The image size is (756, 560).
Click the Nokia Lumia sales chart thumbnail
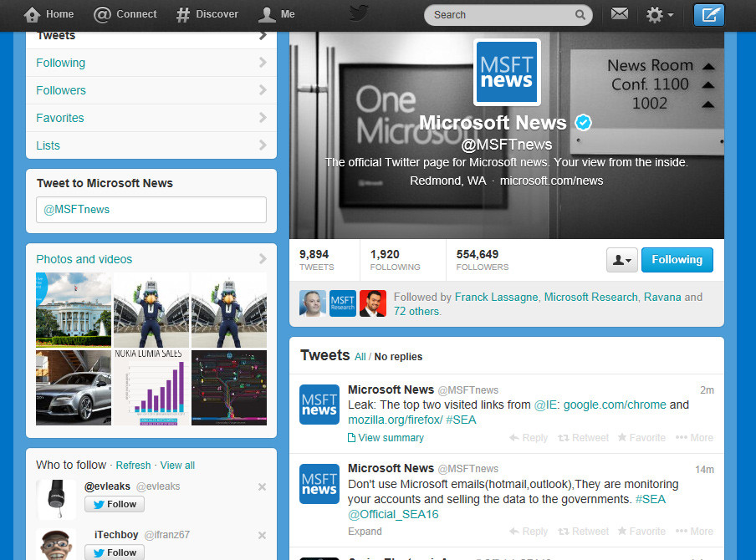151,387
